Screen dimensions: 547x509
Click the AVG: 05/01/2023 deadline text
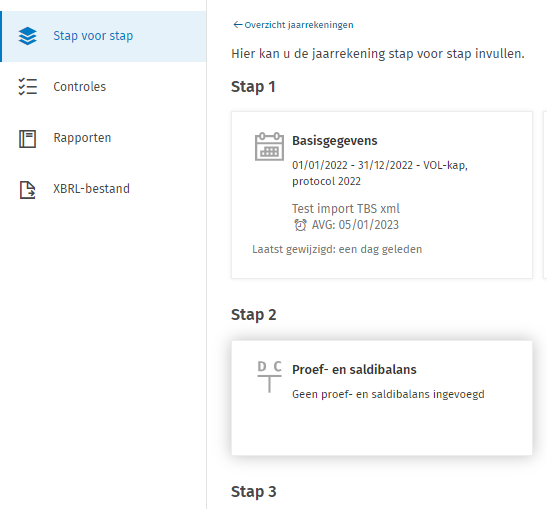tap(355, 225)
